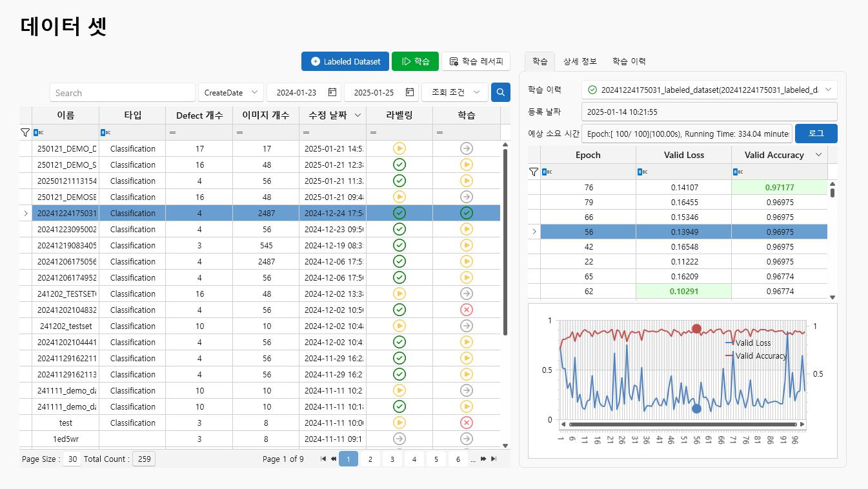Jump to first page with pager icon
Image resolution: width=868 pixels, height=489 pixels.
pos(323,459)
